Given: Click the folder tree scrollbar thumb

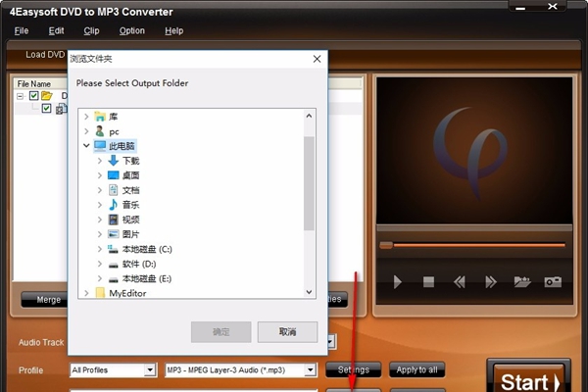Looking at the screenshot, I should (309, 183).
